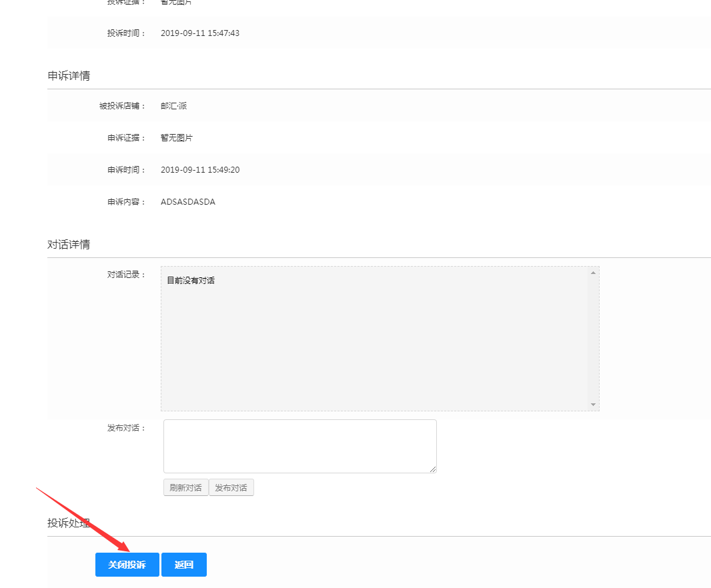
Task: Click the scroll-up arrow in 对话记录 box
Action: (x=593, y=273)
